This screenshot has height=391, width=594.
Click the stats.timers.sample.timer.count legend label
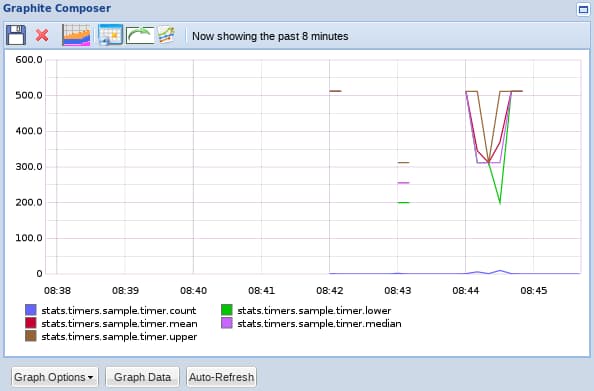[119, 311]
